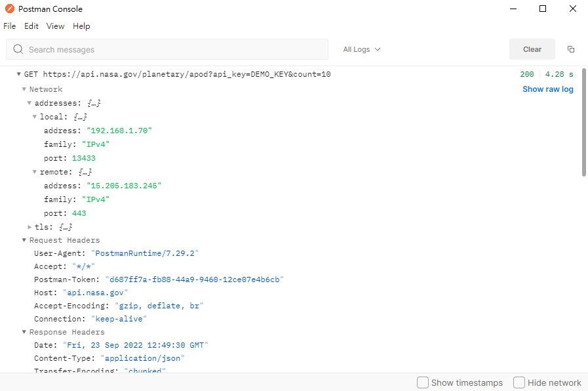Image resolution: width=588 pixels, height=391 pixels.
Task: Click the 4.28 s response time
Action: pyautogui.click(x=559, y=74)
